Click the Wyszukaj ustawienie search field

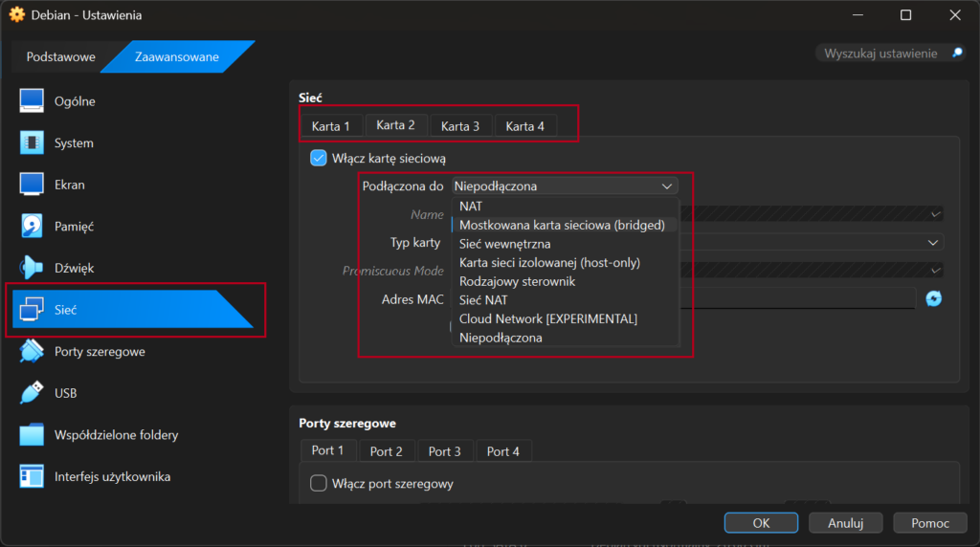[x=880, y=54]
